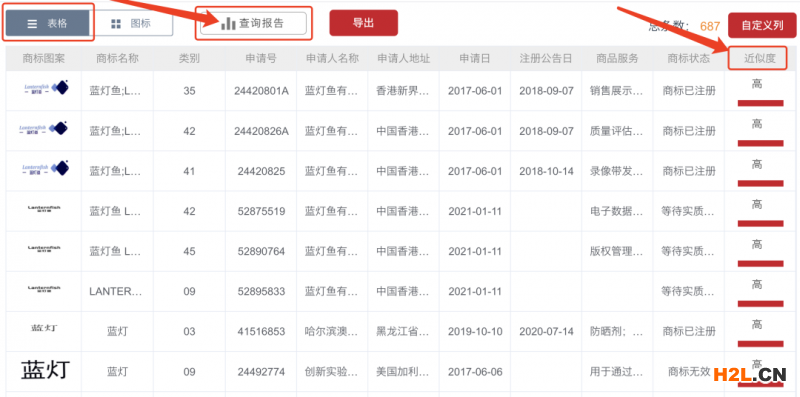The height and width of the screenshot is (397, 800).
Task: Click the four-square grid icon beside 图标
Action: click(116, 24)
